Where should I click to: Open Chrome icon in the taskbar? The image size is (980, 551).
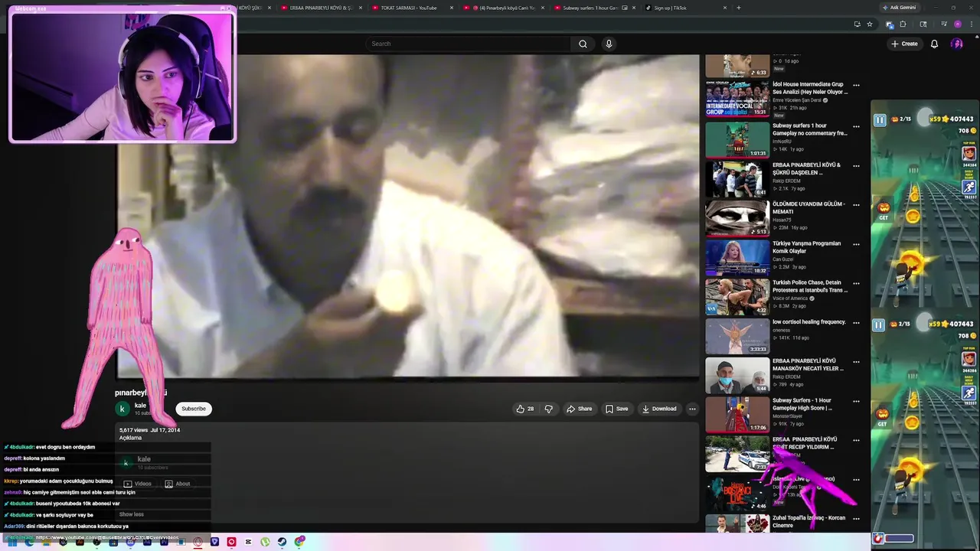pos(299,542)
